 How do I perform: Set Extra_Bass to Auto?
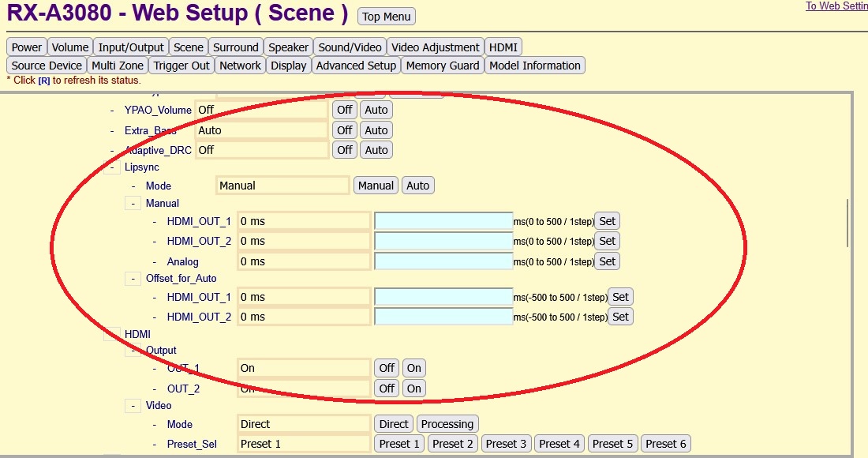point(376,130)
